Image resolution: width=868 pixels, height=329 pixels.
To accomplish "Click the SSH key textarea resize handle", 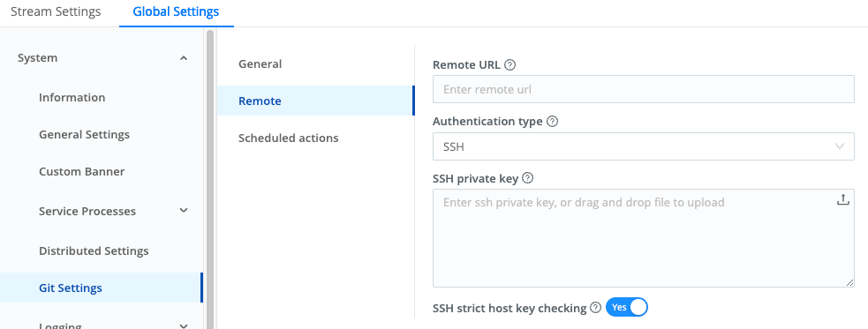I will (x=849, y=282).
